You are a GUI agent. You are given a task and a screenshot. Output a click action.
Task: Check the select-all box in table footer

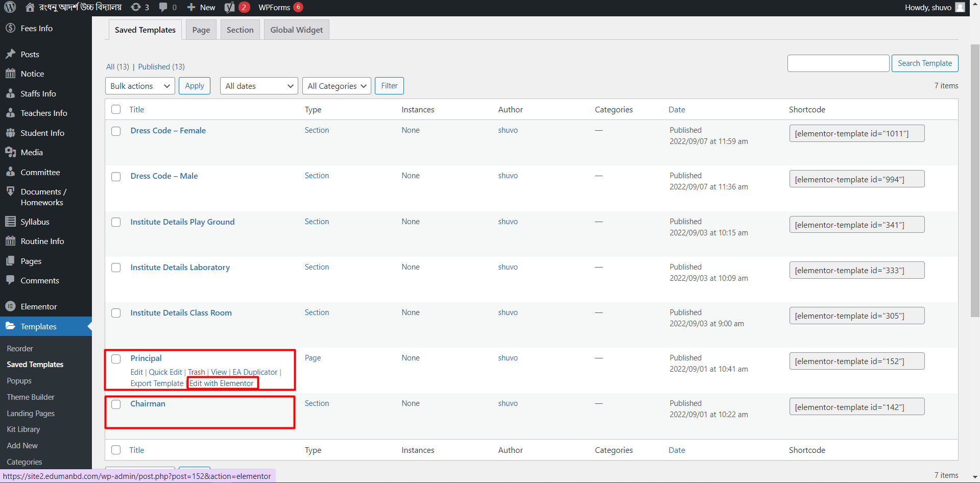tap(116, 450)
